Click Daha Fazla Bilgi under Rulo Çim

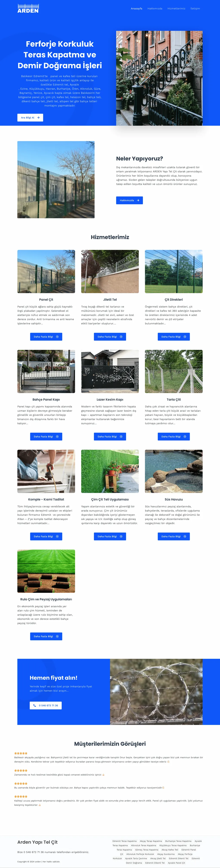click(46, 636)
